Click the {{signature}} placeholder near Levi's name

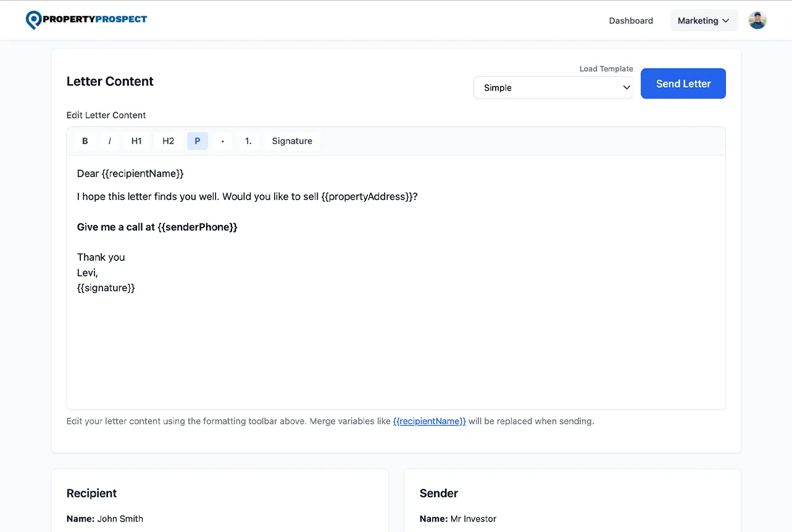coord(106,288)
